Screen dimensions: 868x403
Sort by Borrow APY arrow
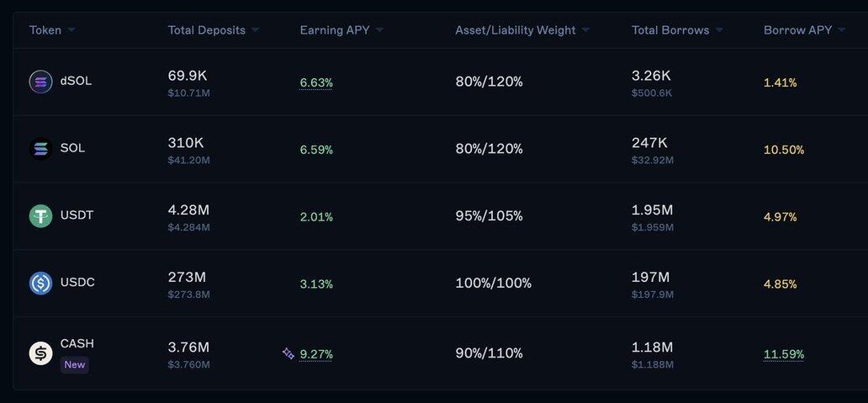(x=842, y=30)
